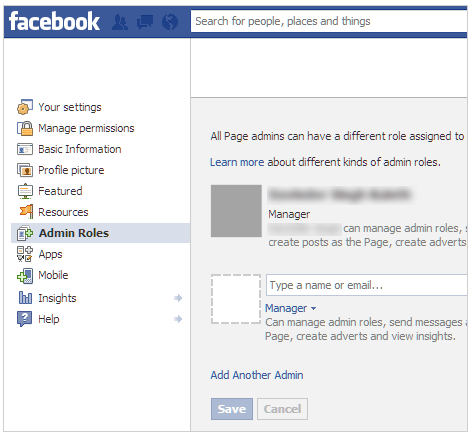Select Admin Roles in the sidebar

point(100,233)
